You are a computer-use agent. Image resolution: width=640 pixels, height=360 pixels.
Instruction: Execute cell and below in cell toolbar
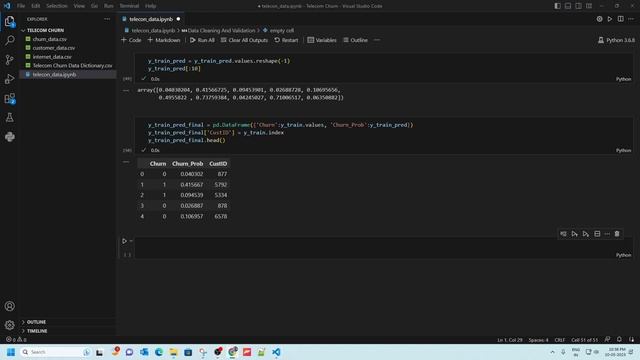(x=586, y=234)
